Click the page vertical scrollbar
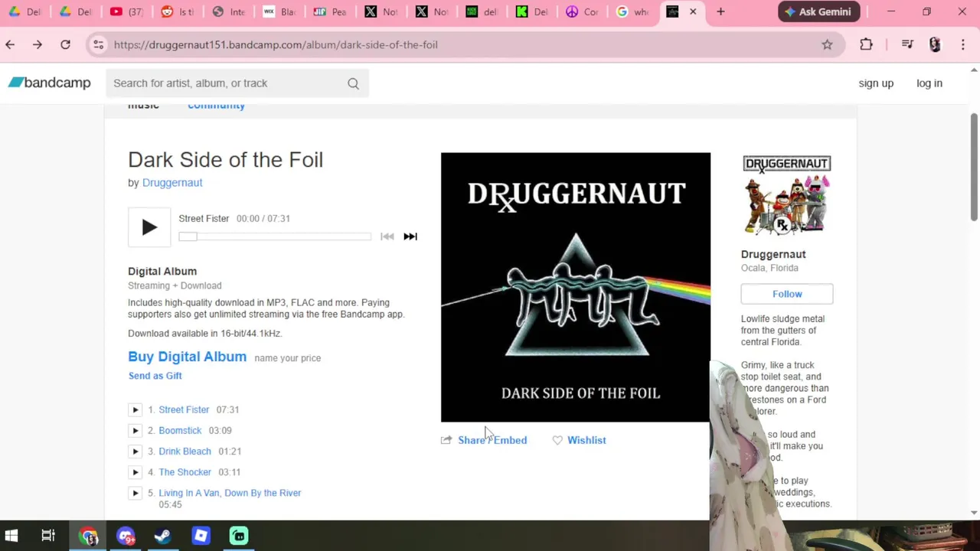Image resolution: width=980 pixels, height=551 pixels. click(x=974, y=167)
